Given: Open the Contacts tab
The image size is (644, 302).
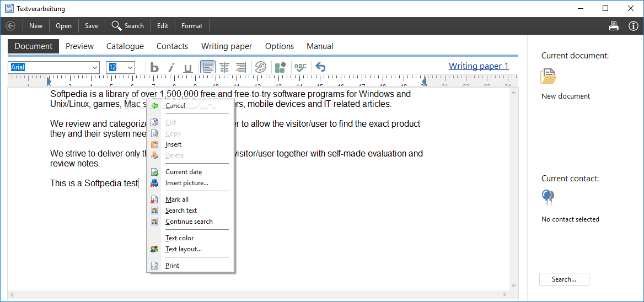Looking at the screenshot, I should 172,46.
